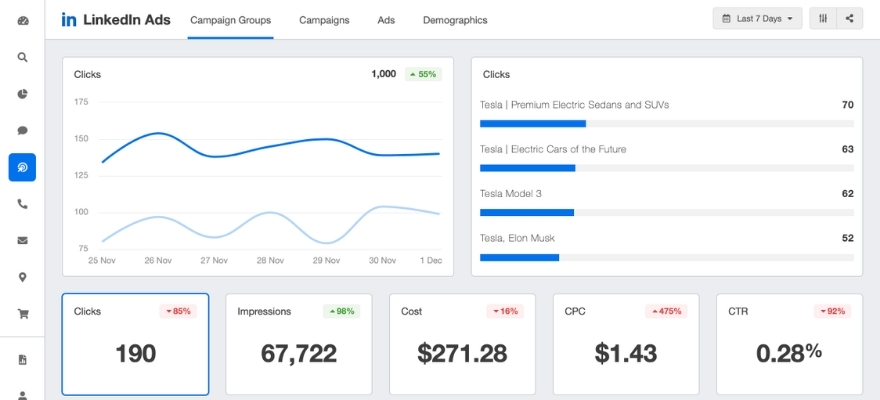This screenshot has width=880, height=400.
Task: Click the 'Tesla Model 3' label
Action: click(x=511, y=194)
